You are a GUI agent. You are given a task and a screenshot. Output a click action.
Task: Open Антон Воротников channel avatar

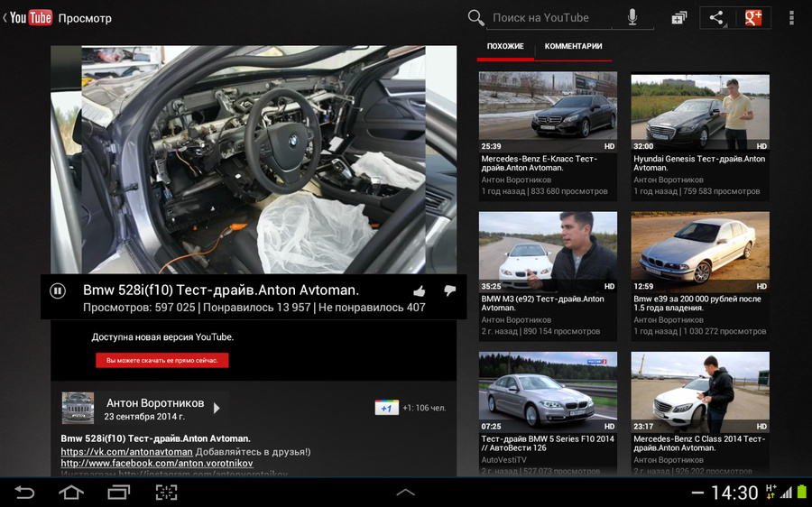pyautogui.click(x=78, y=408)
